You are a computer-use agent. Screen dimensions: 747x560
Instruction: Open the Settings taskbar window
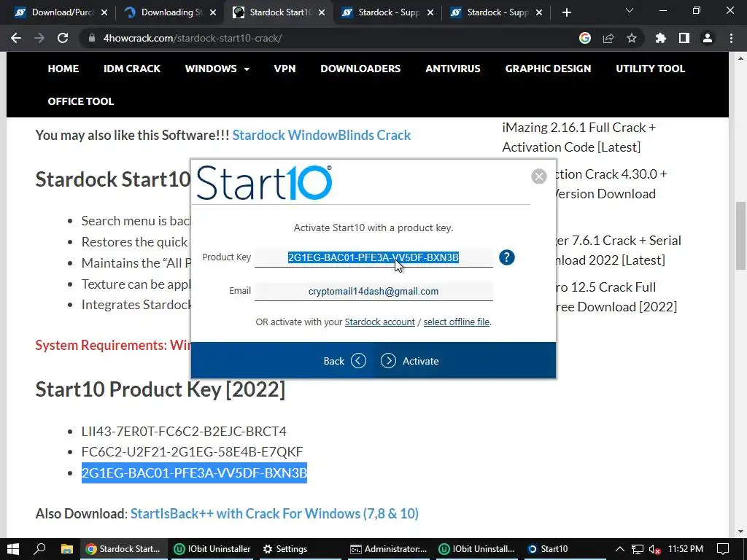[x=286, y=549]
